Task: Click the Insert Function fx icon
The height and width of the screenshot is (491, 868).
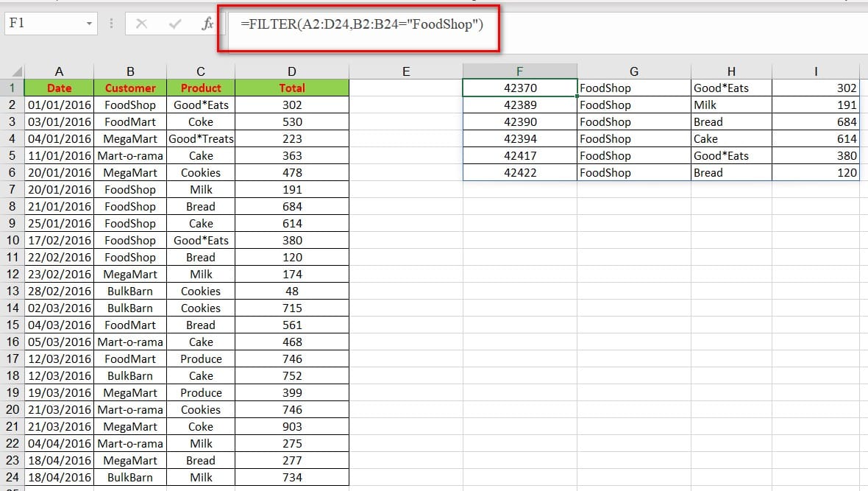Action: click(207, 24)
